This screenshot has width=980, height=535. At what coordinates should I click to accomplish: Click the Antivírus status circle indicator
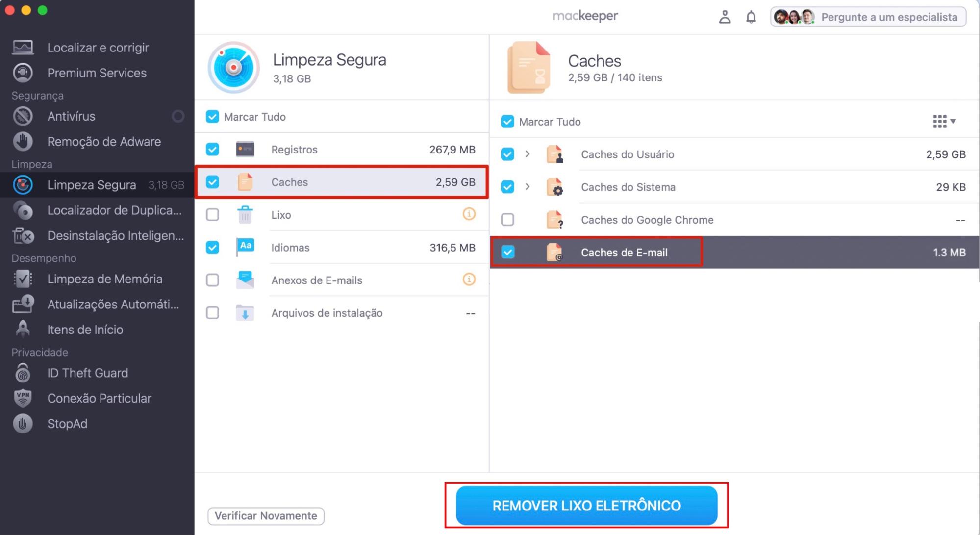[x=178, y=116]
